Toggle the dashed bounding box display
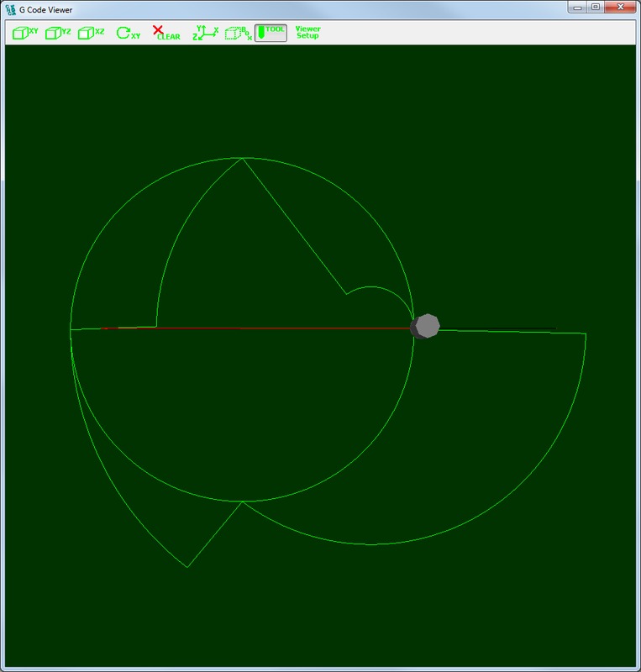Viewport: 641px width, 672px height. [x=238, y=33]
